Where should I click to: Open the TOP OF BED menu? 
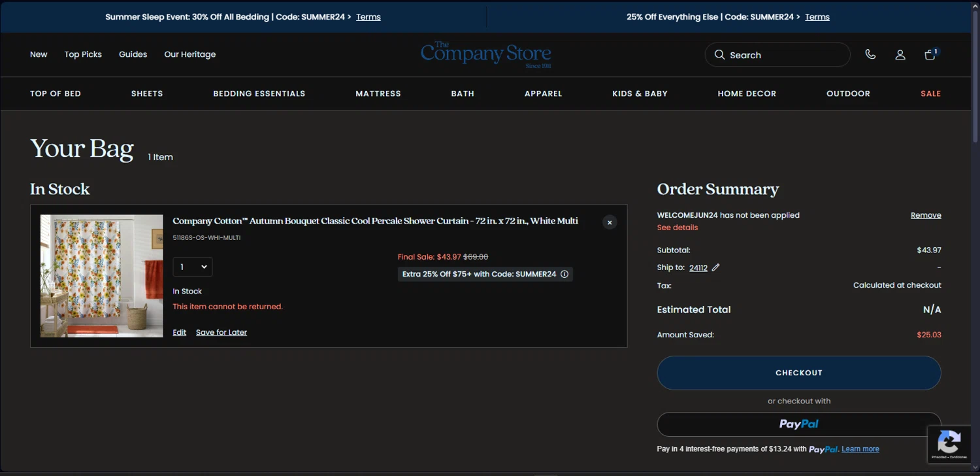(x=56, y=93)
